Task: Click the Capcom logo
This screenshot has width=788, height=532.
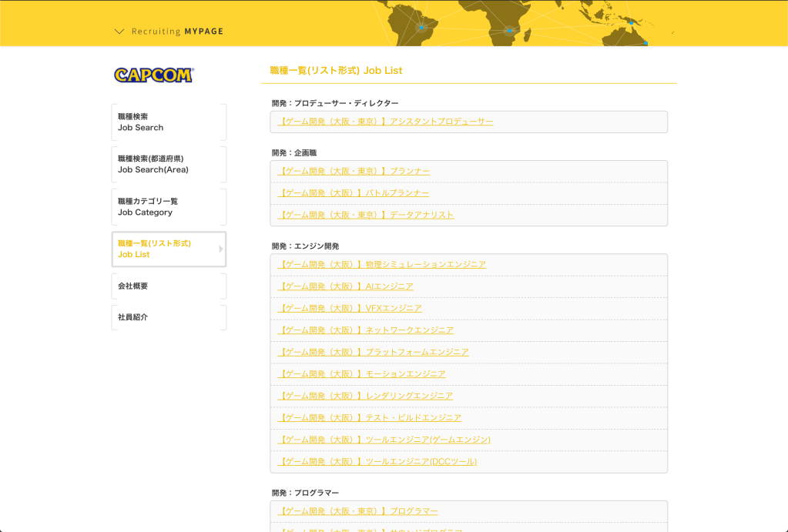Action: [x=153, y=75]
